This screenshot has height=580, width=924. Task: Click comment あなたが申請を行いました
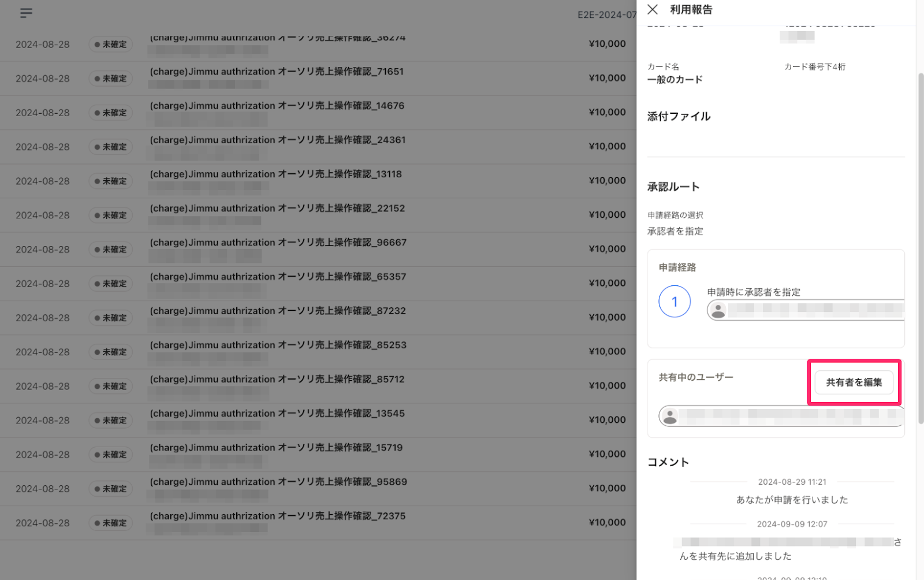coord(792,500)
